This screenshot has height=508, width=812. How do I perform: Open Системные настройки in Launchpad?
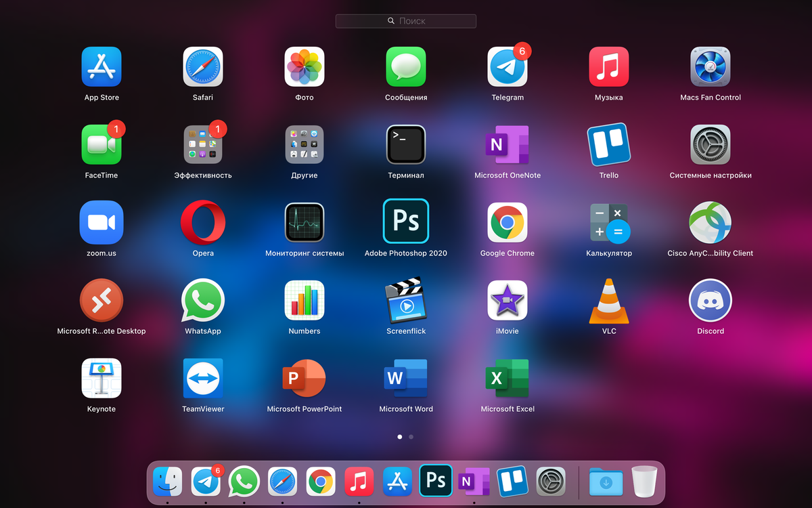710,145
